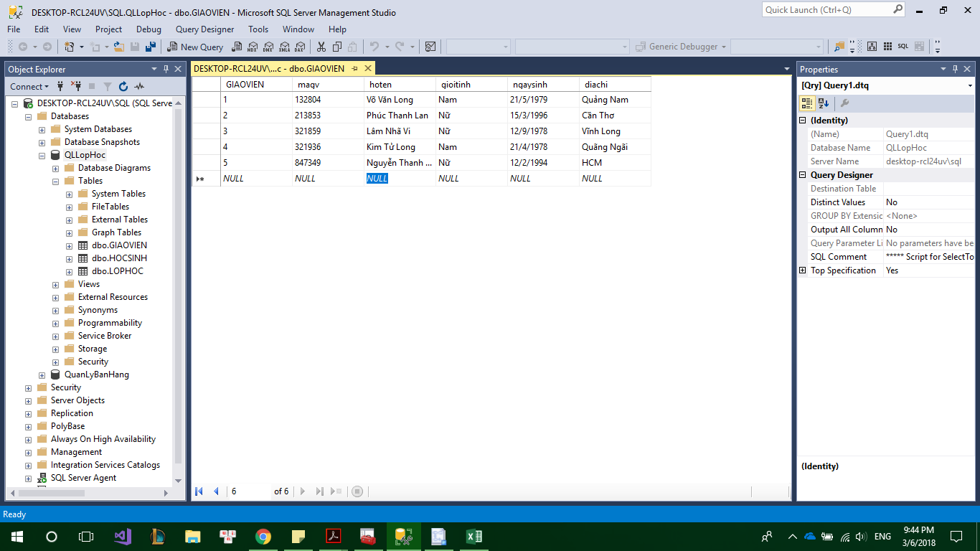The width and height of the screenshot is (980, 551).
Task: Go to the first record navigation arrow
Action: pos(199,491)
